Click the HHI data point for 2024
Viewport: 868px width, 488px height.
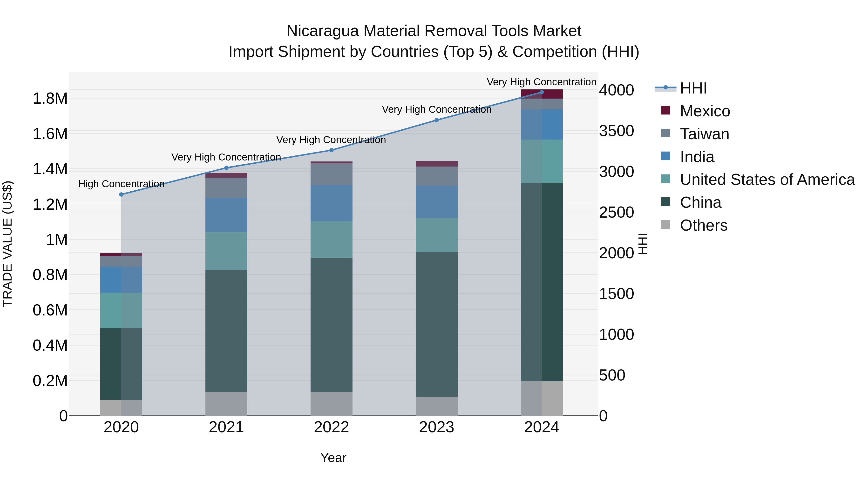(x=542, y=92)
